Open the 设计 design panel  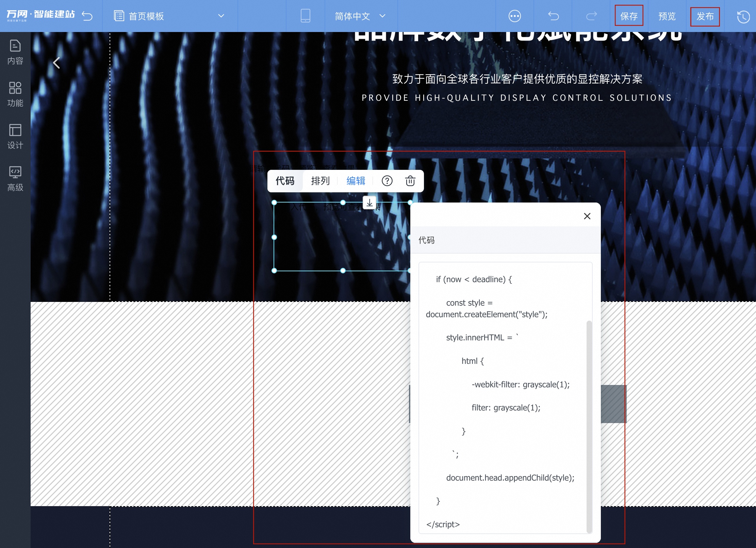15,136
